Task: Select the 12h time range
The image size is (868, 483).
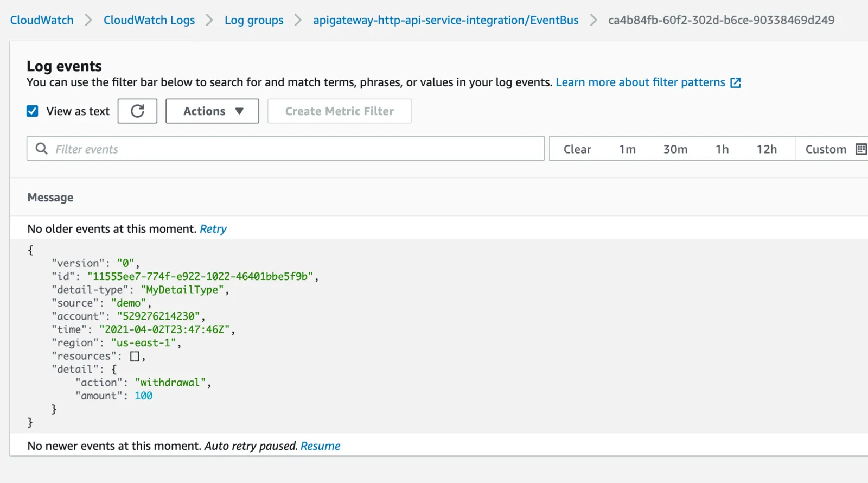Action: tap(767, 149)
